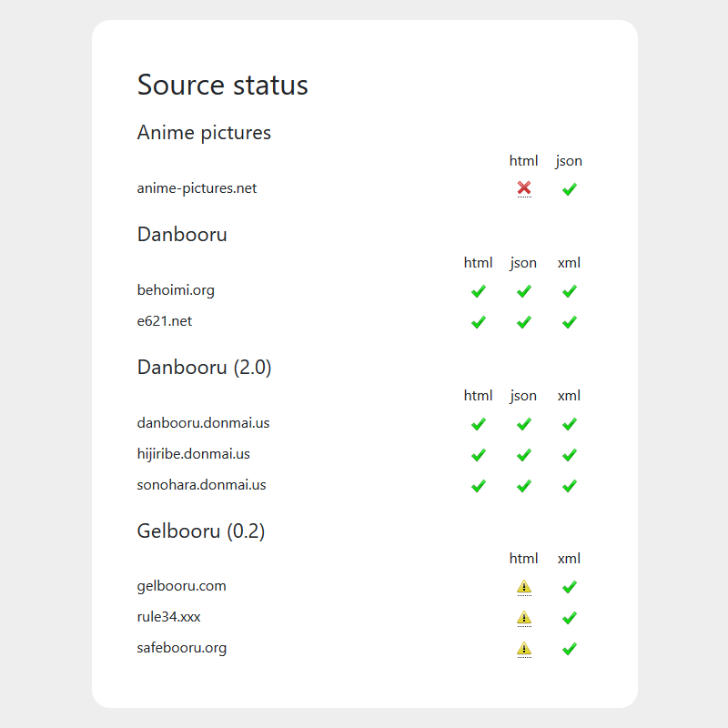Click xml checkmark for hijiribe.donmai.us
This screenshot has width=728, height=728.
570,455
